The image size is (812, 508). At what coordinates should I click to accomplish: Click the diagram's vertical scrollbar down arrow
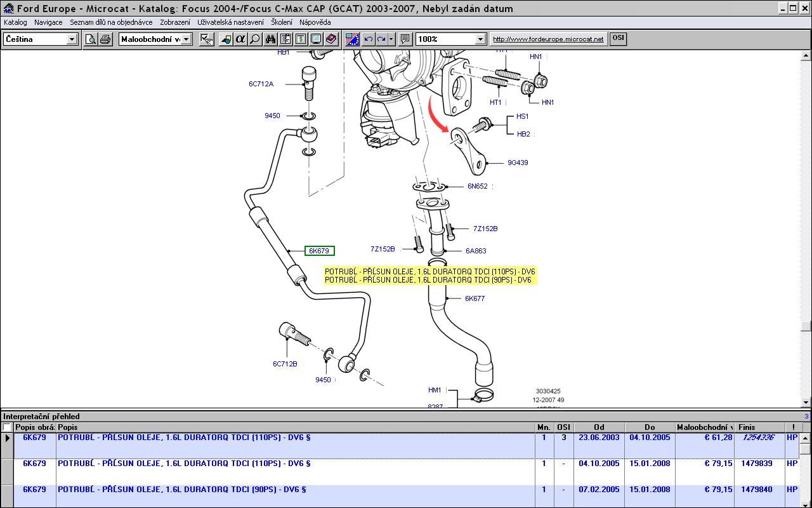tap(806, 402)
